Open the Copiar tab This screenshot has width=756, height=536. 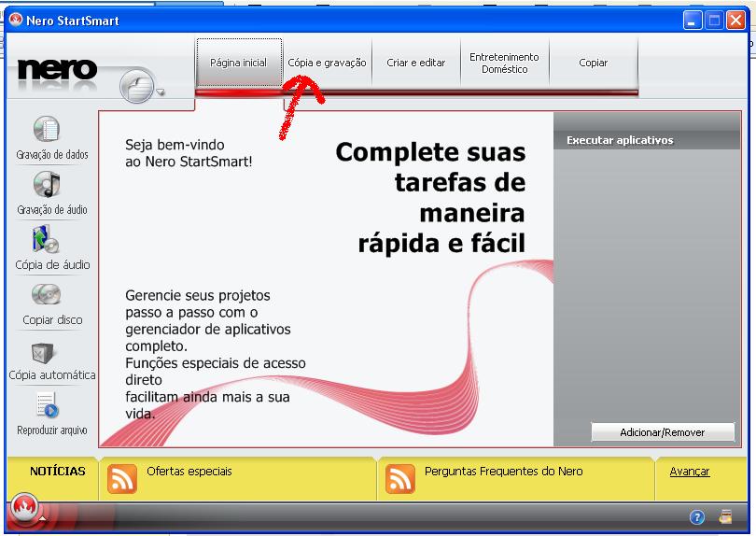593,63
